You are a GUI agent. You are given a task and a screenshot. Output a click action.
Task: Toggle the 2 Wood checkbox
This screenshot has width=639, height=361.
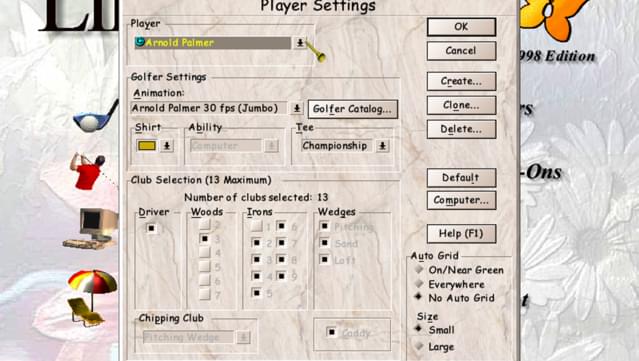(205, 225)
